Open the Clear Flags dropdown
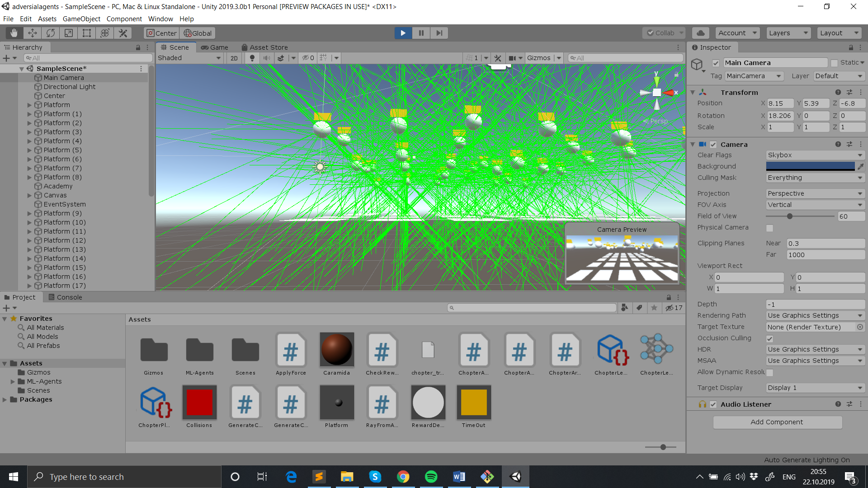Screen dimensions: 868x488 (815, 155)
